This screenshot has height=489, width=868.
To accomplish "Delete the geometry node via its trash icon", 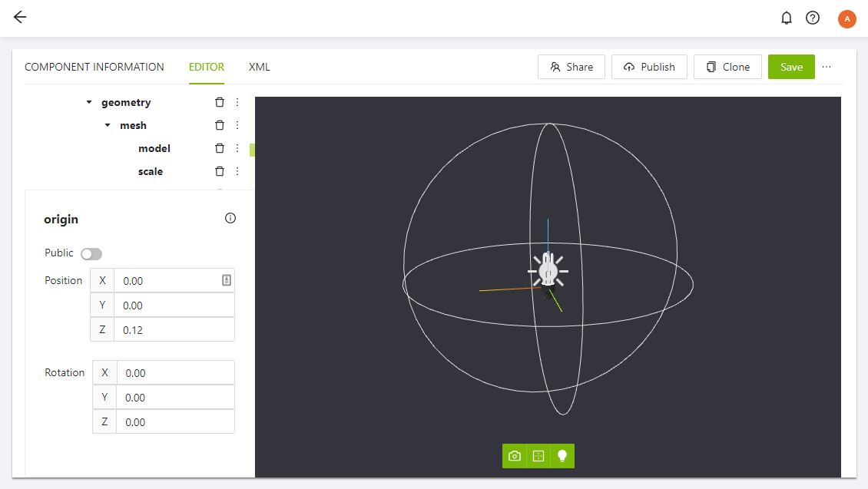I will point(220,102).
